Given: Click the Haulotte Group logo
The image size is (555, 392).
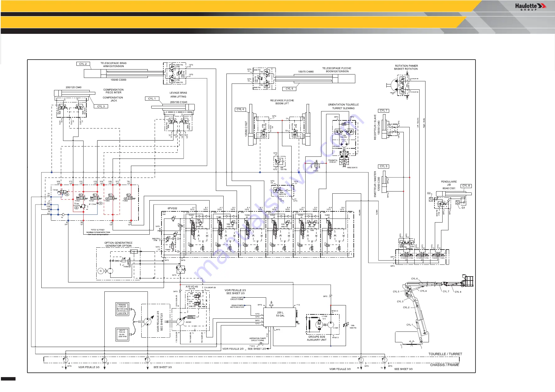Looking at the screenshot, I should pyautogui.click(x=530, y=7).
